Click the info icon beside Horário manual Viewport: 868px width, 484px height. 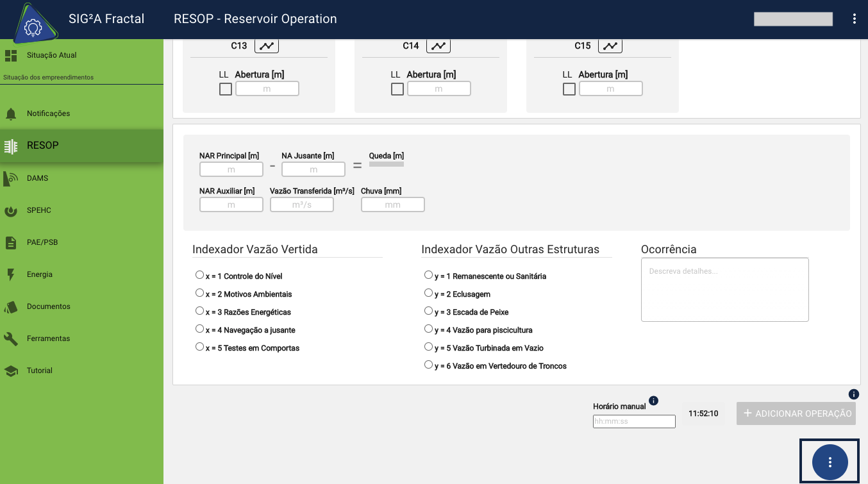tap(653, 400)
